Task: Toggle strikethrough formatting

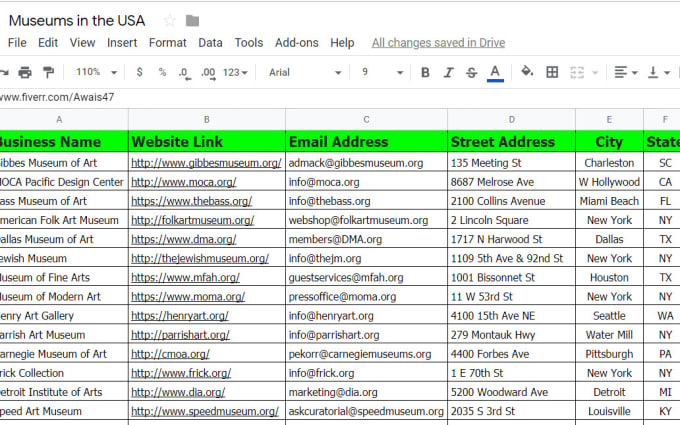Action: 471,72
